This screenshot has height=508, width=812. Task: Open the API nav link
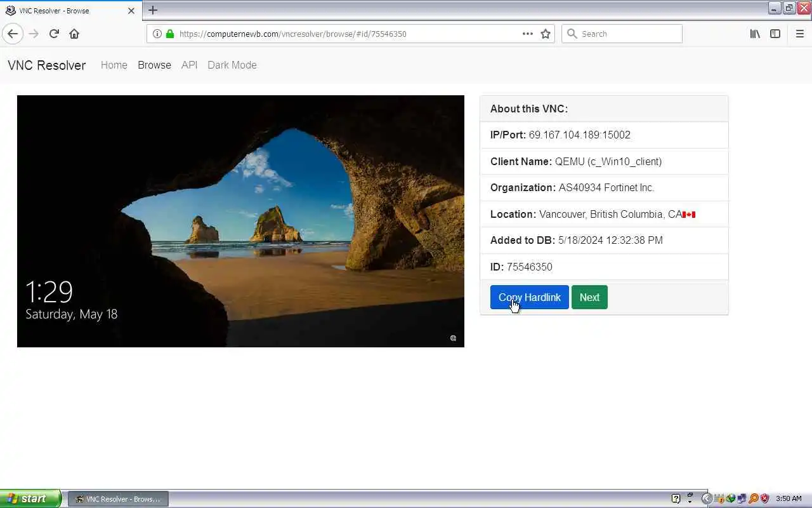coord(189,65)
